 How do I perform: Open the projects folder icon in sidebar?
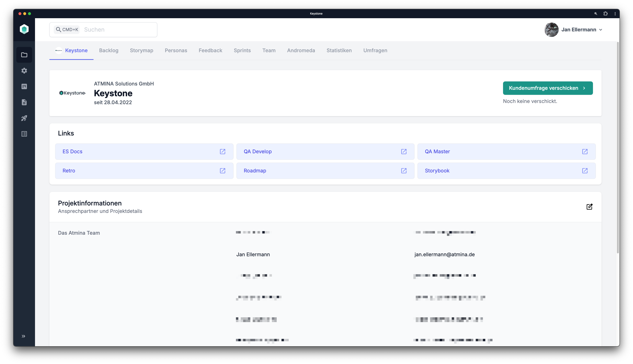[24, 55]
